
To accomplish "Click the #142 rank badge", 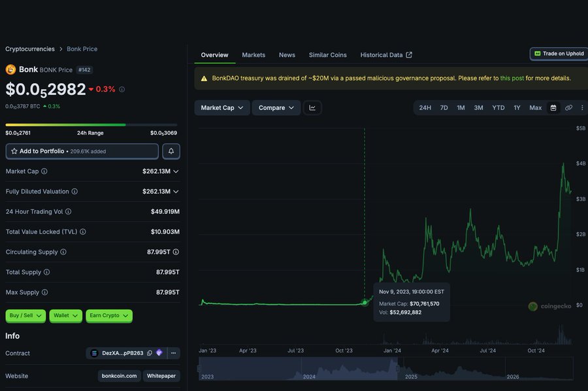I will point(84,70).
